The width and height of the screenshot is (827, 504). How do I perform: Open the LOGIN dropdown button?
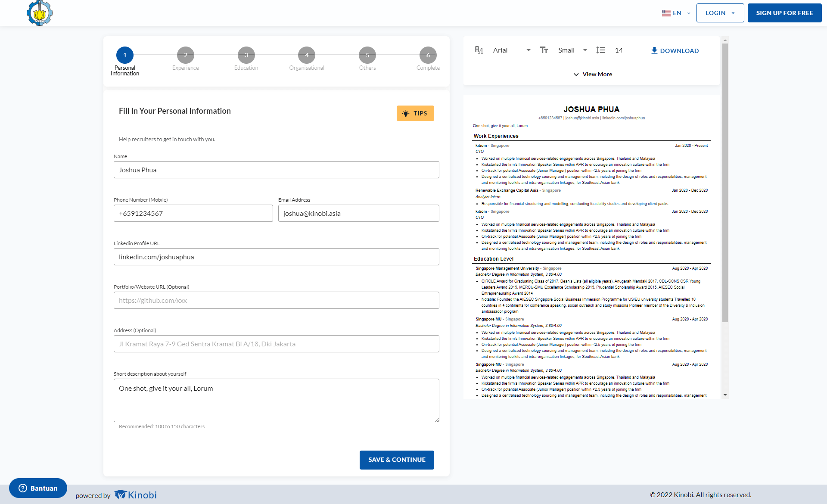(720, 13)
